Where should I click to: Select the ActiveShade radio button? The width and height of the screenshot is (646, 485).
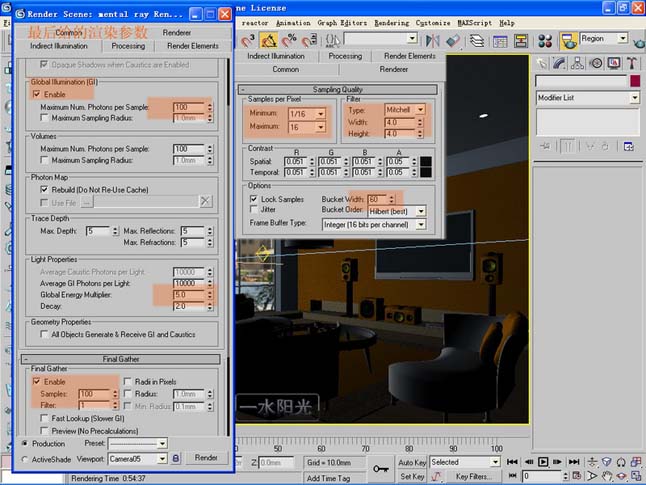pos(25,459)
